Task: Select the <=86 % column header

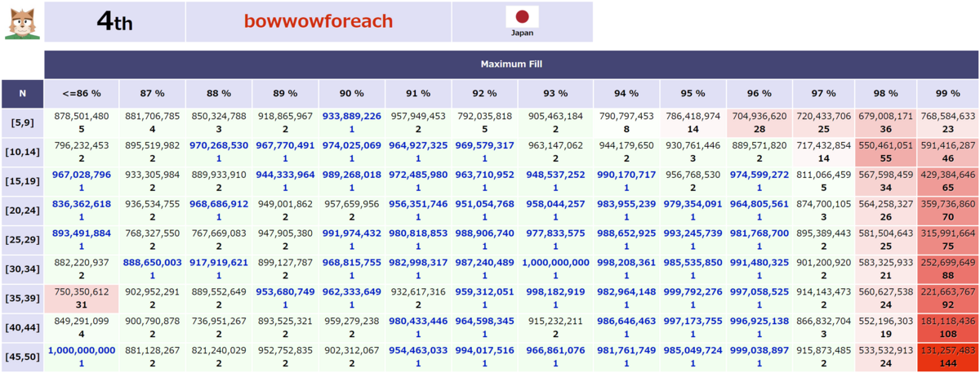Action: point(81,94)
